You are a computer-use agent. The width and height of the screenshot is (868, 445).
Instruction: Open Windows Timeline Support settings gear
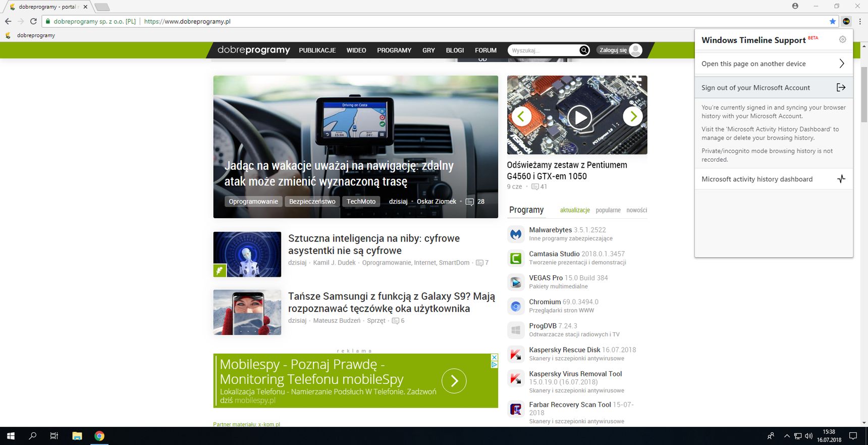click(842, 39)
